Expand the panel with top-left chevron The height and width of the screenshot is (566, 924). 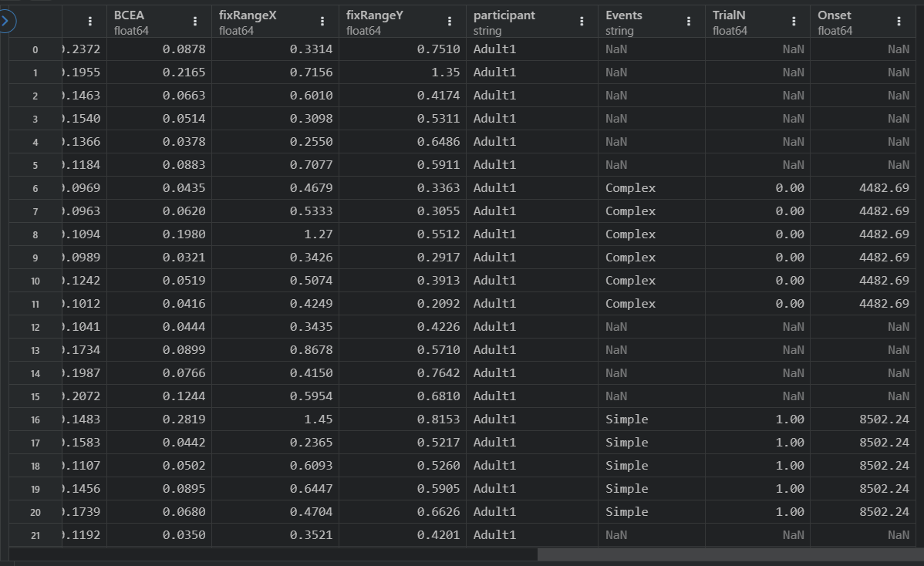pos(8,22)
